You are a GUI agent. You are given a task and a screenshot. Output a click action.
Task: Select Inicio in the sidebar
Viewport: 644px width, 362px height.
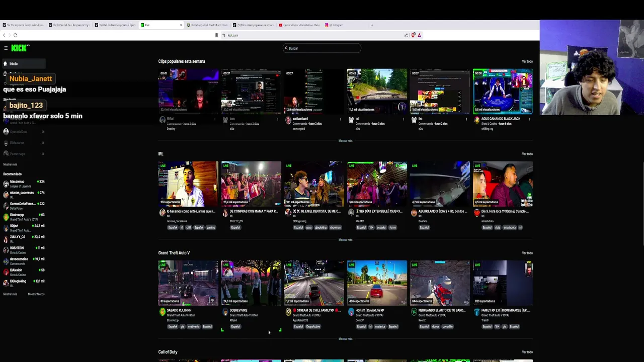pos(24,64)
